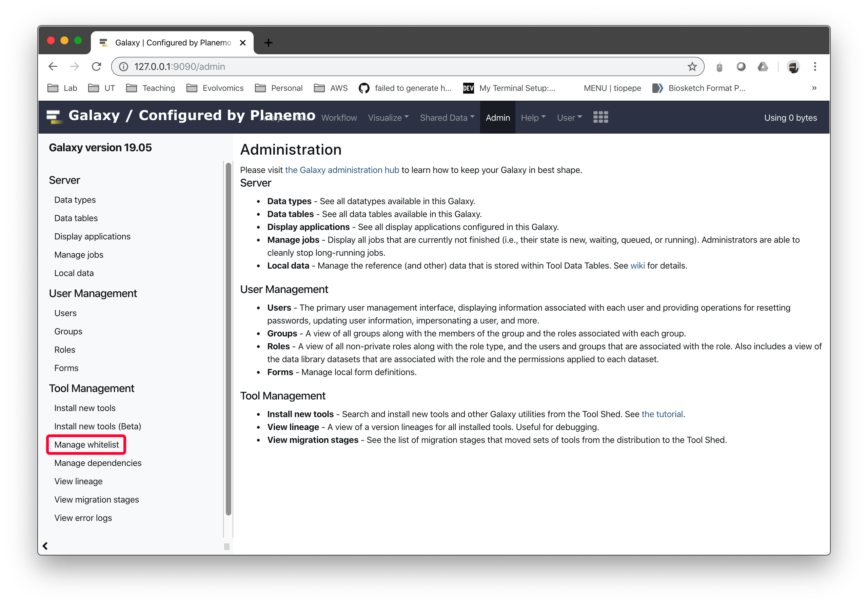The height and width of the screenshot is (605, 868).
Task: Open new browser tab with plus button
Action: pos(268,43)
